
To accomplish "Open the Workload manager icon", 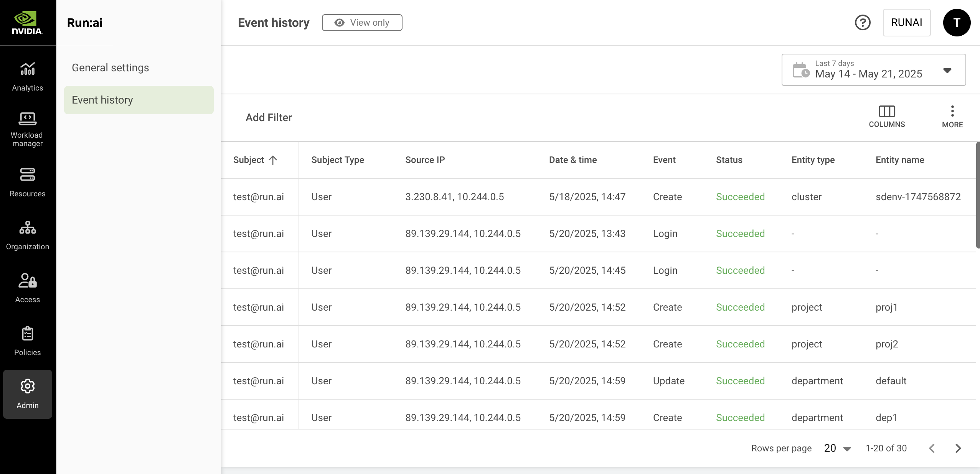I will pos(28,129).
